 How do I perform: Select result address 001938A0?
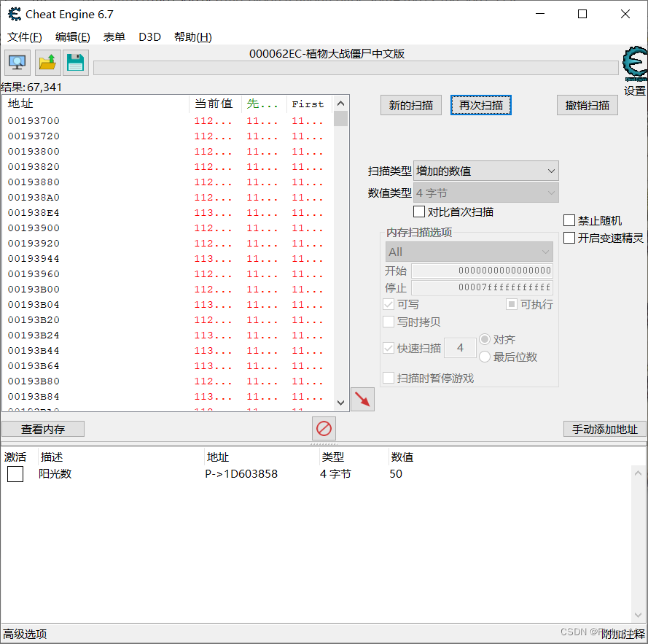tap(34, 197)
